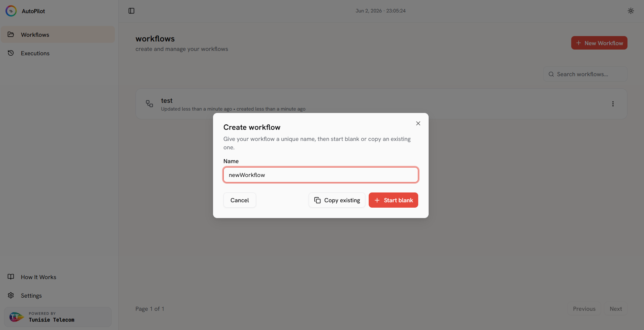Toggle the sidebar panel icon
This screenshot has width=644, height=330.
click(x=131, y=11)
